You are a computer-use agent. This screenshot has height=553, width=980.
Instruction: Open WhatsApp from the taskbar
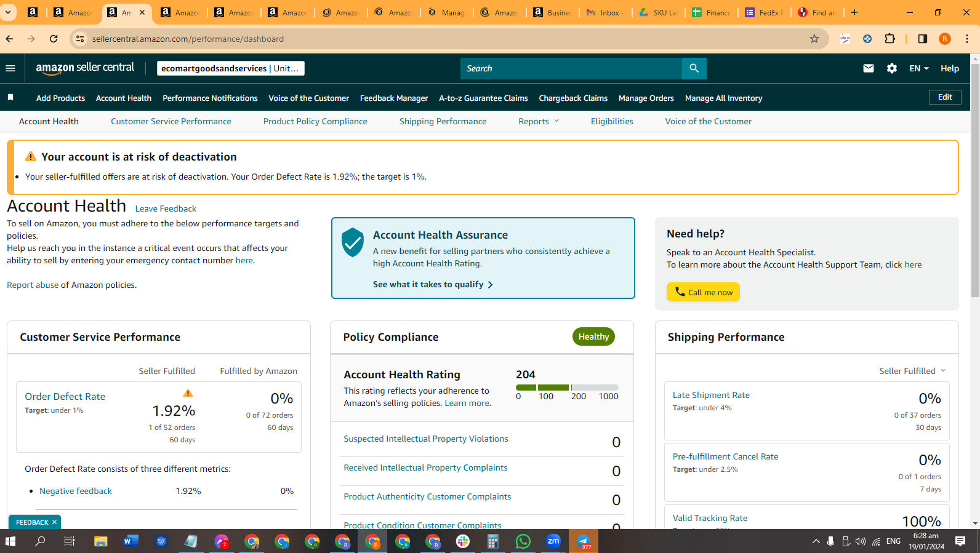click(523, 541)
